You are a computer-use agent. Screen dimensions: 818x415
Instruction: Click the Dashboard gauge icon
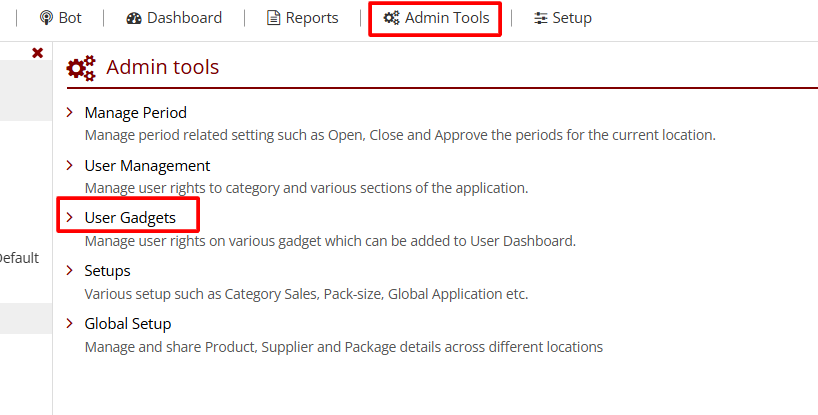click(135, 18)
